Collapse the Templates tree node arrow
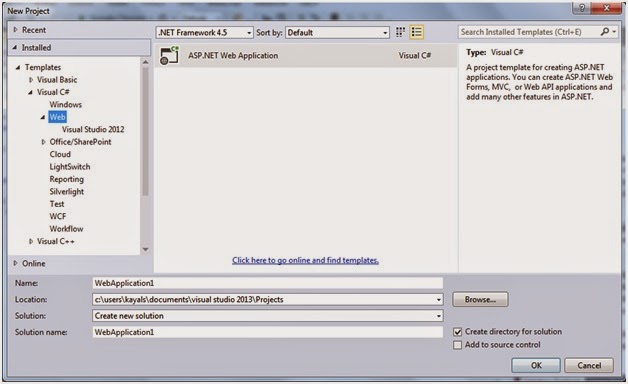 coord(18,67)
